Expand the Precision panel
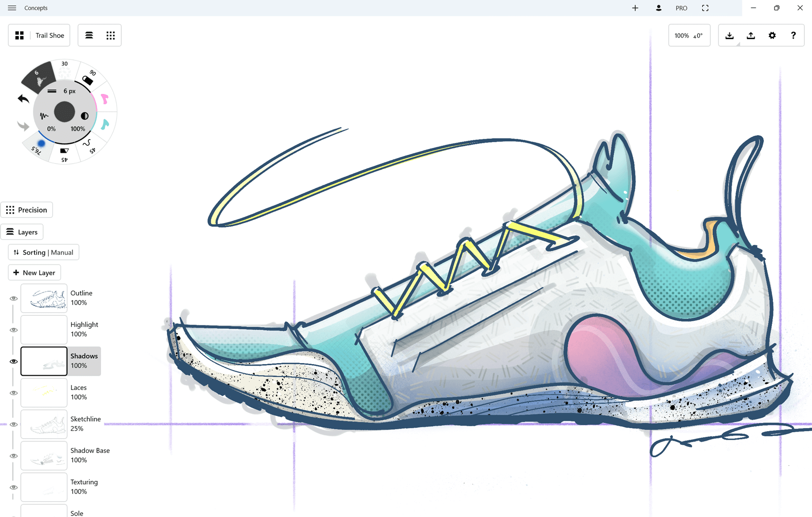This screenshot has height=517, width=812. tap(26, 210)
